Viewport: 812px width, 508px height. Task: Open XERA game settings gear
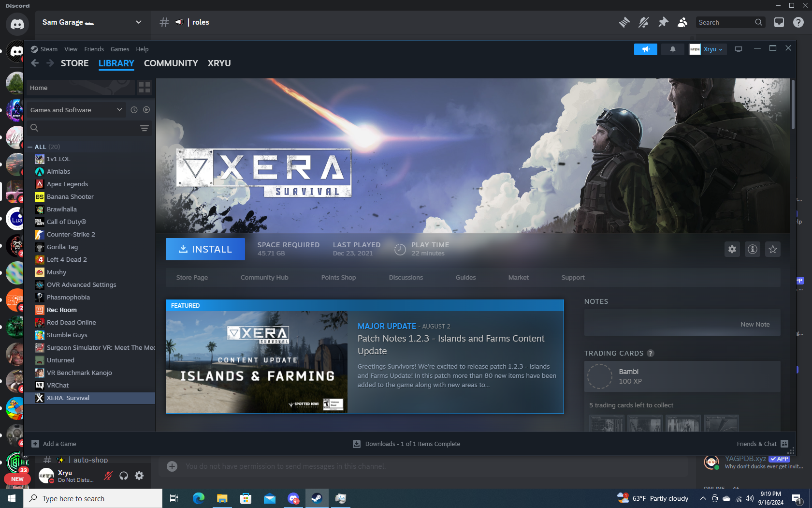click(732, 249)
